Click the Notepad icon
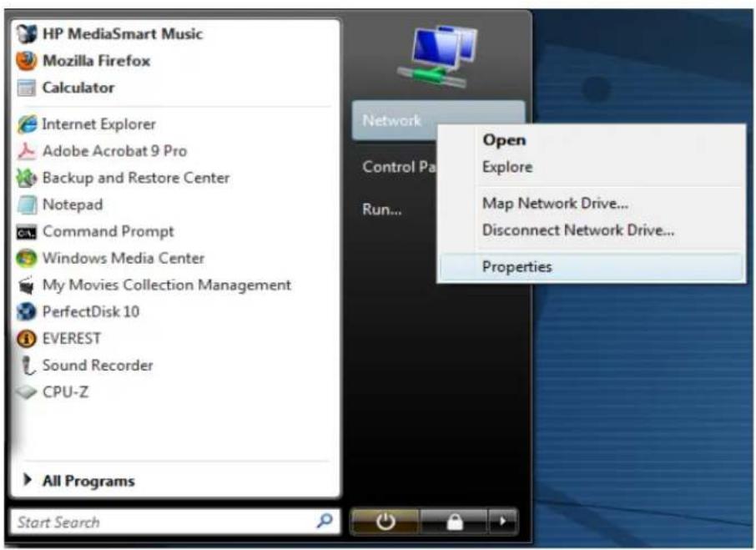 point(27,204)
